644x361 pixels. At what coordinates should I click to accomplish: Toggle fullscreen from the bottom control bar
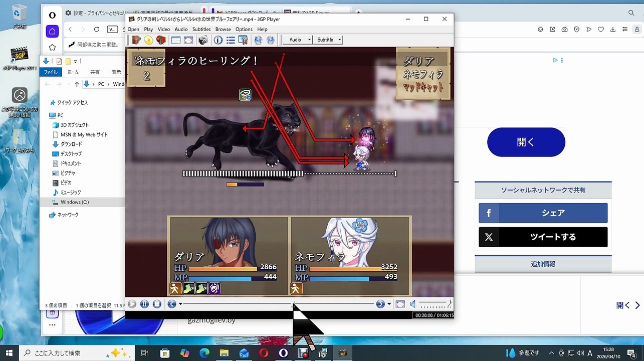pyautogui.click(x=400, y=304)
